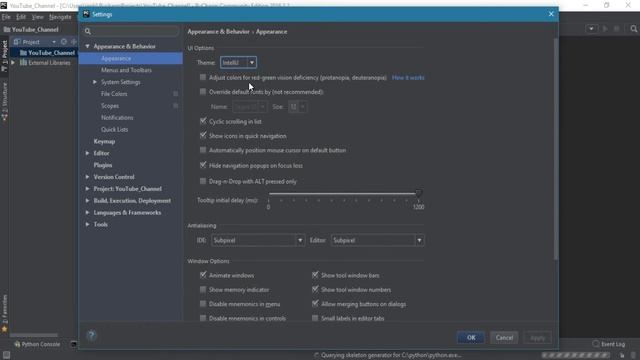640x360 pixels.
Task: Enable Show memory indicator
Action: tap(203, 289)
